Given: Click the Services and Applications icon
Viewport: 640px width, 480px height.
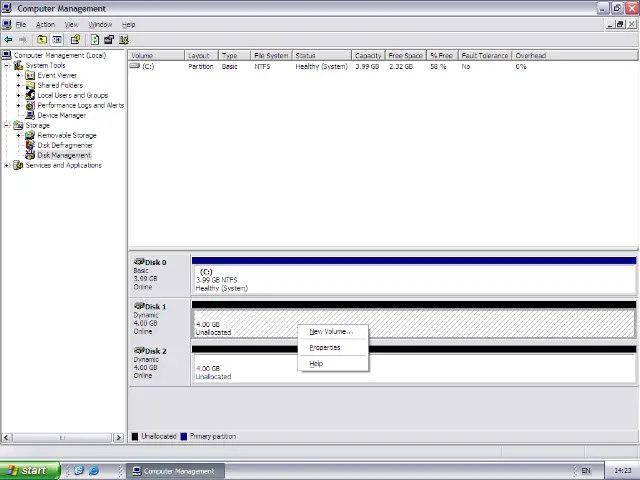Looking at the screenshot, I should [18, 165].
